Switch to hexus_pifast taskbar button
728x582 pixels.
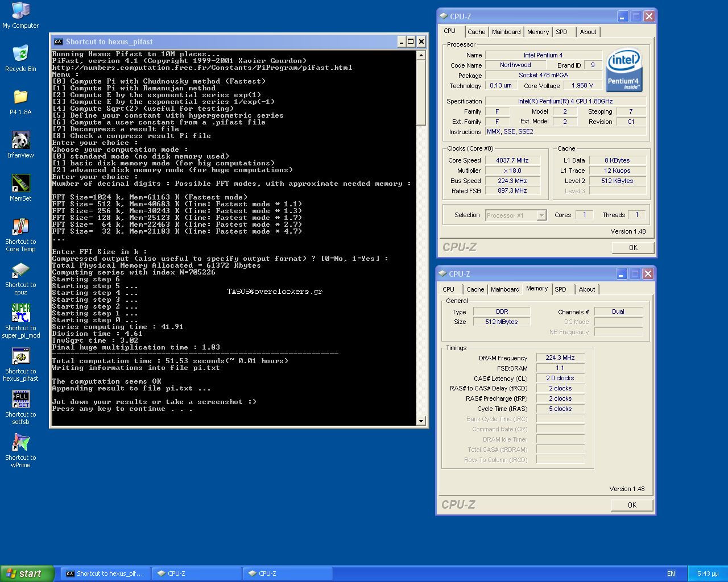tap(105, 573)
